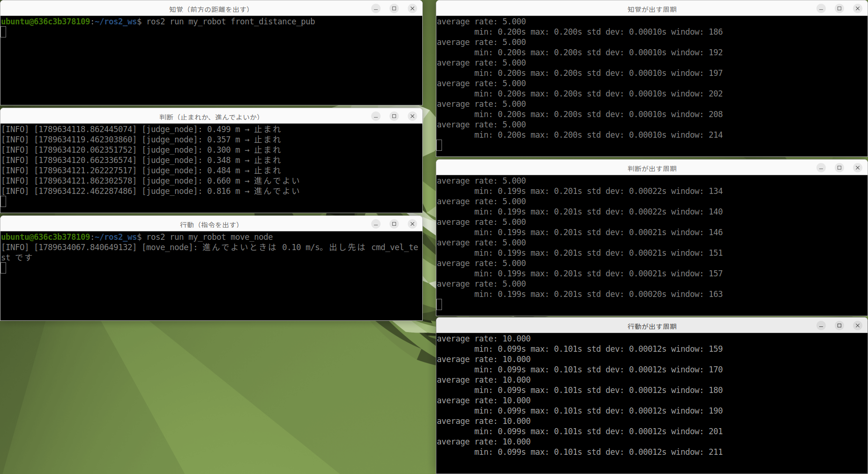Close the 判断（止まれか、進んでよいか）window
The width and height of the screenshot is (868, 474).
[x=412, y=116]
